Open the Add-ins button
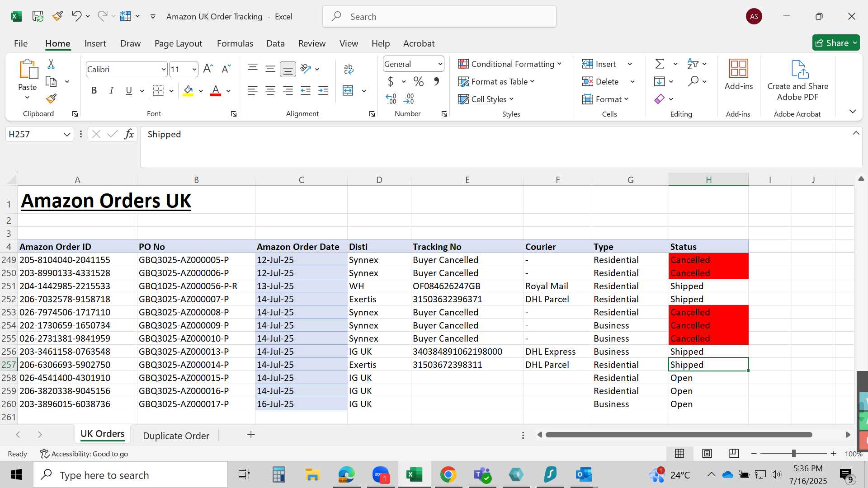 739,75
